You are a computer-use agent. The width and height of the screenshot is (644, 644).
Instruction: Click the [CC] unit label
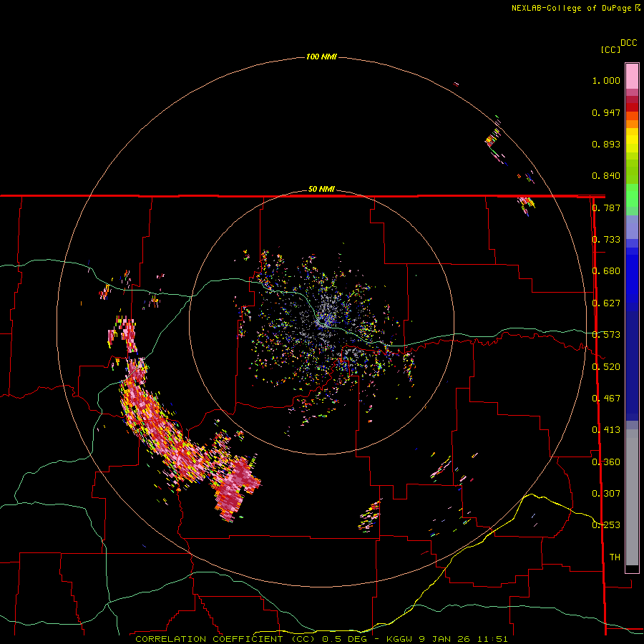click(610, 49)
